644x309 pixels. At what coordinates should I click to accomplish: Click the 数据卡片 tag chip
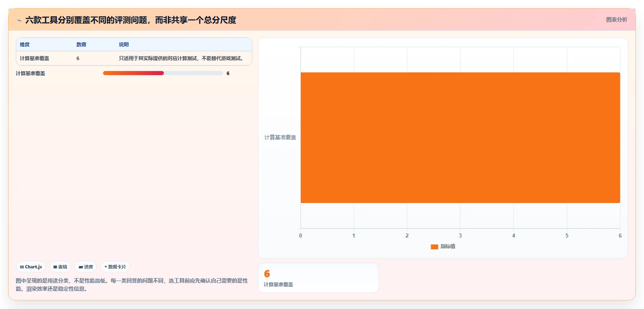(x=115, y=267)
